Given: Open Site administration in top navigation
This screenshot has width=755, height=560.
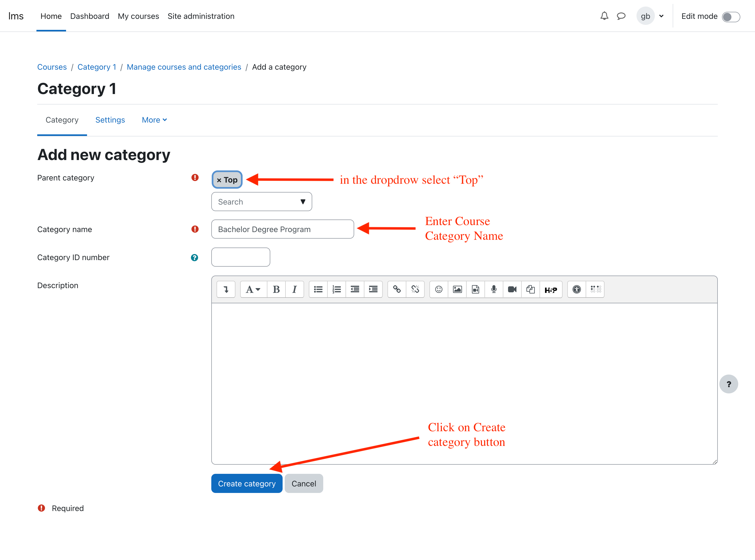Looking at the screenshot, I should pyautogui.click(x=201, y=16).
